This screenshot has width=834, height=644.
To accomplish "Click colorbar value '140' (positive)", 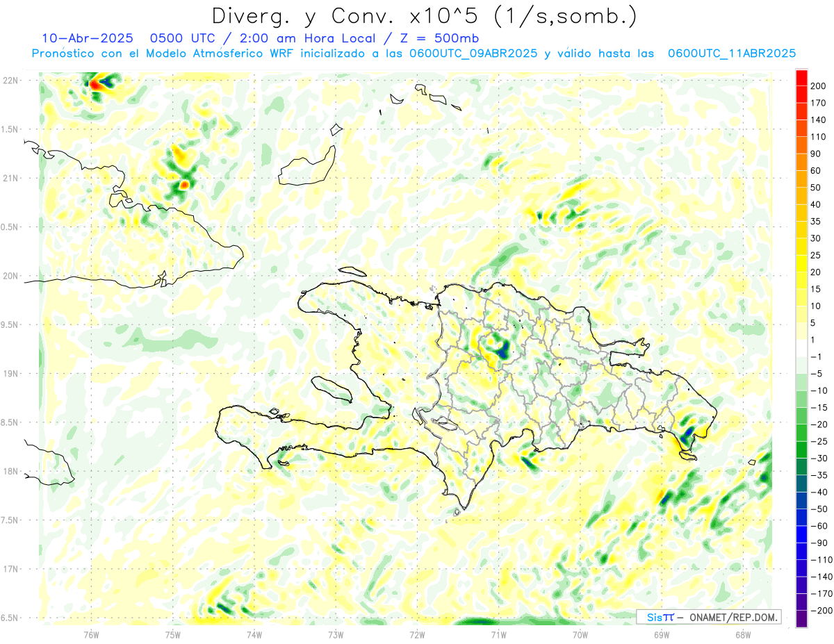I will tap(818, 120).
